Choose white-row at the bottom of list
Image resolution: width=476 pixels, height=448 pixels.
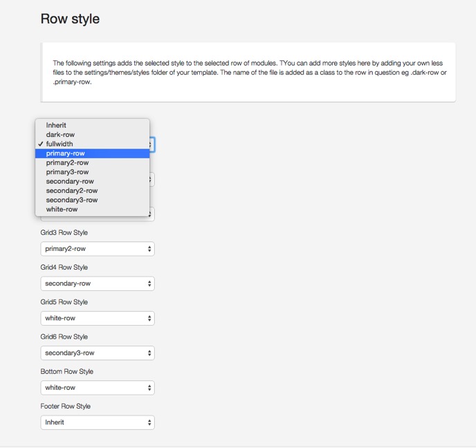pos(92,209)
